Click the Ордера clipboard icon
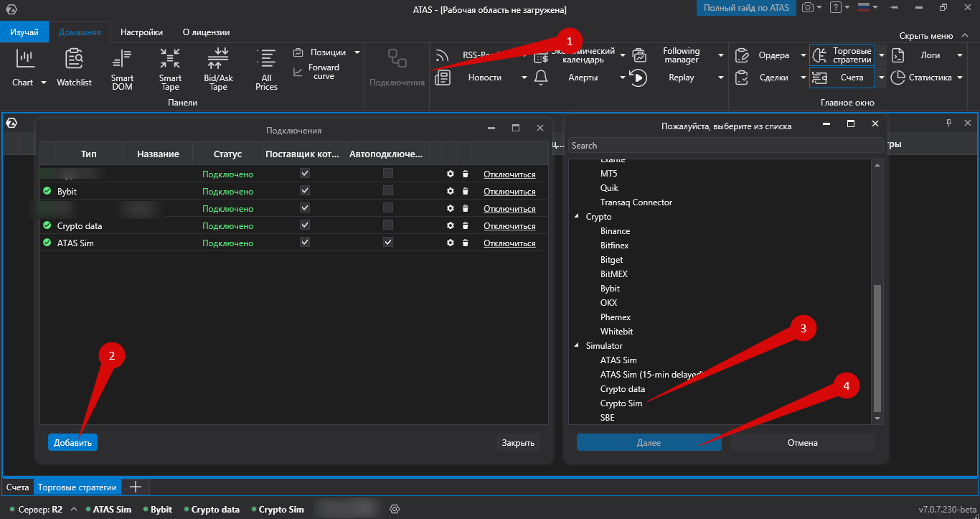 coord(743,55)
